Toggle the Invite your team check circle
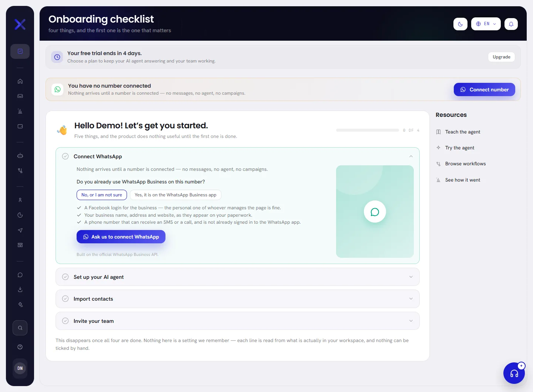The width and height of the screenshot is (533, 392). point(66,321)
